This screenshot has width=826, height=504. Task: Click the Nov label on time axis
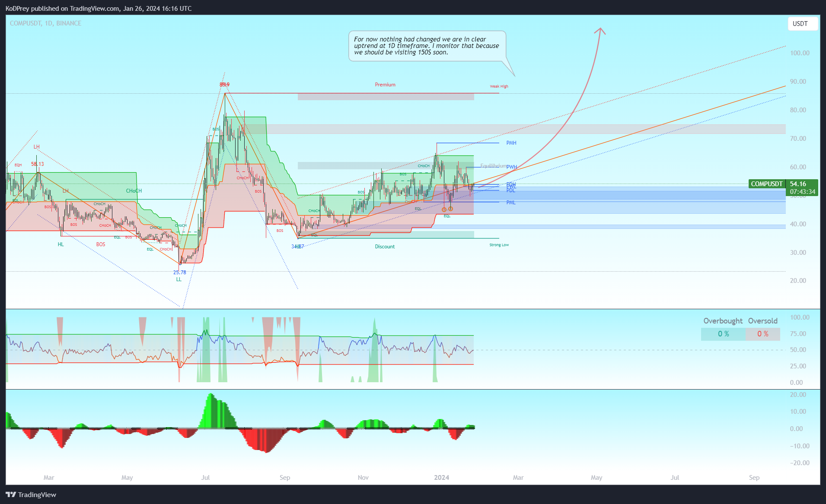click(363, 478)
